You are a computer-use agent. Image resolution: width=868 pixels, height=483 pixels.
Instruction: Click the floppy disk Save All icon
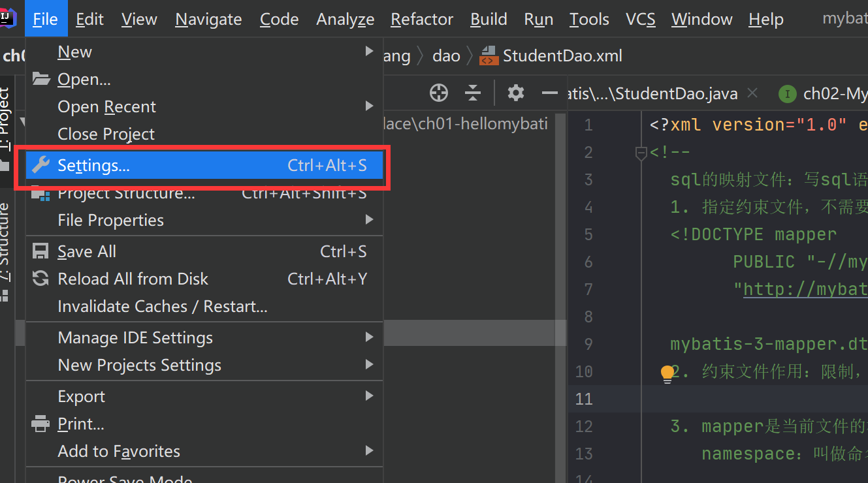pos(40,251)
